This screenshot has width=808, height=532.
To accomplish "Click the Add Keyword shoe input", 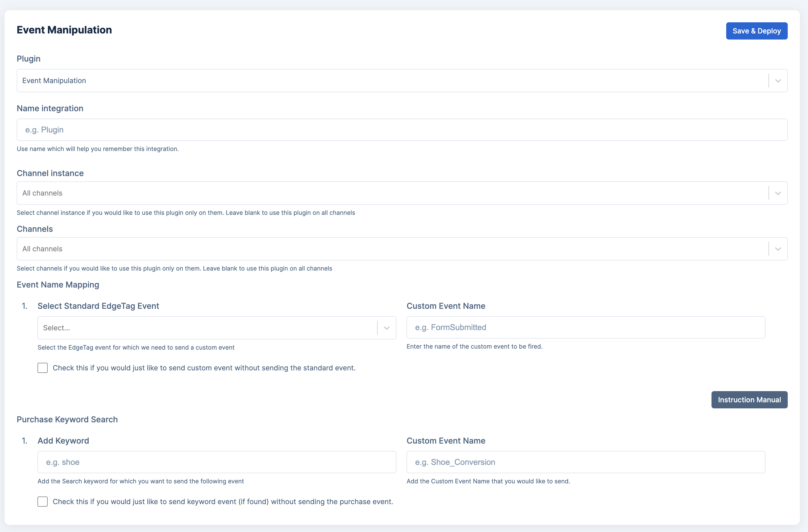I will click(x=217, y=462).
